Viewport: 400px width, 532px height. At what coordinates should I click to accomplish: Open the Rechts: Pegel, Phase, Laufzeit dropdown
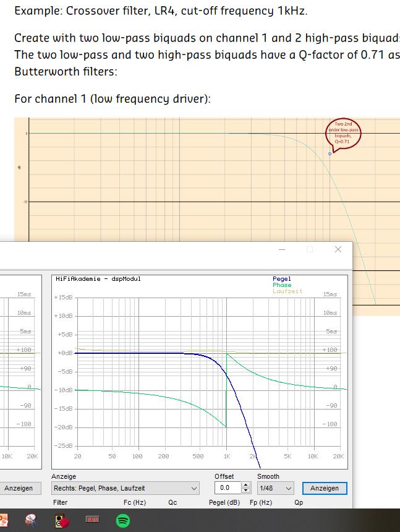[x=126, y=488]
